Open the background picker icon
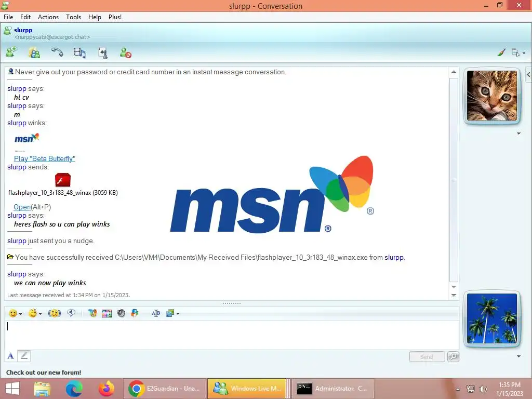532x399 pixels. pyautogui.click(x=170, y=313)
